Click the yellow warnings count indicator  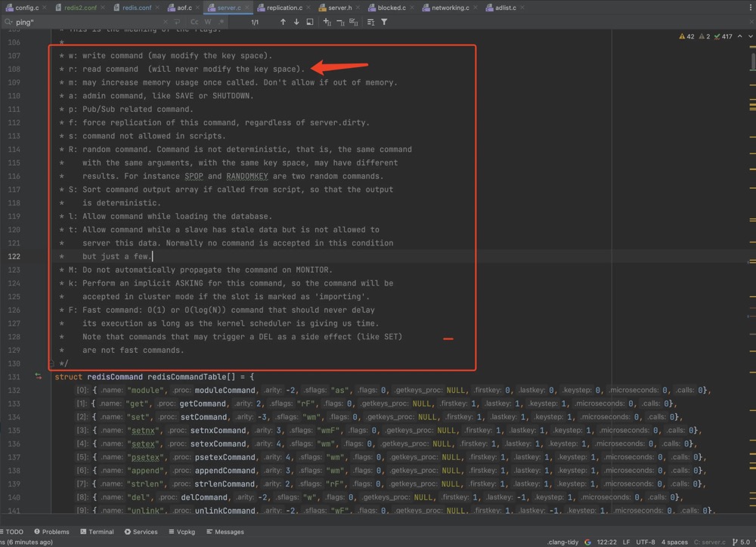click(x=687, y=36)
